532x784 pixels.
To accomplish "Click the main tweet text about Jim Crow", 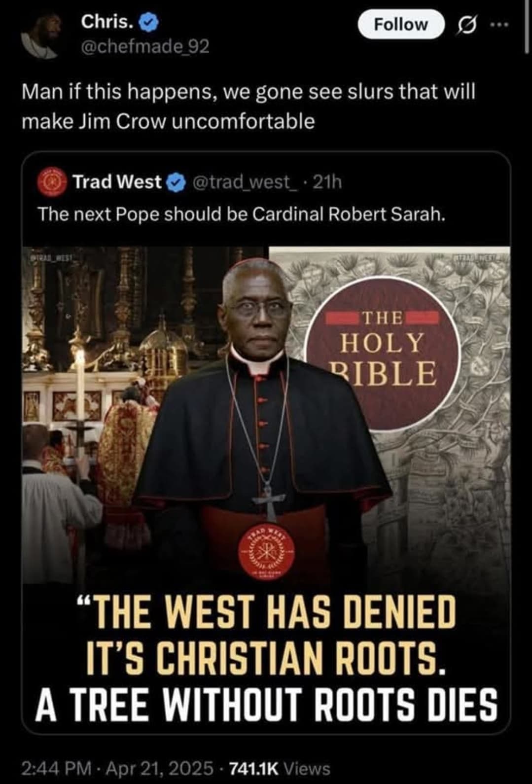I will pos(248,106).
